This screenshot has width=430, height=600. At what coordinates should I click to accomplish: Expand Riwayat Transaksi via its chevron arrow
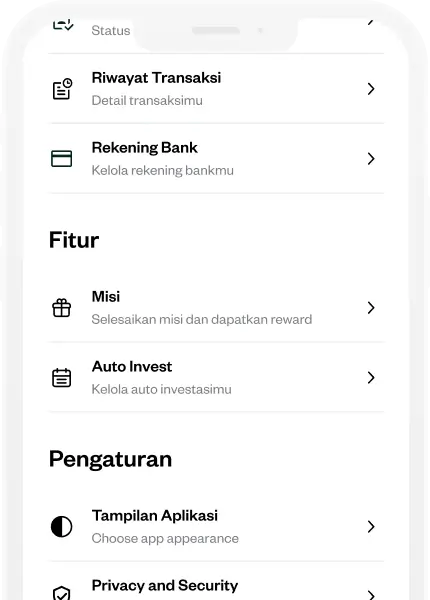371,89
